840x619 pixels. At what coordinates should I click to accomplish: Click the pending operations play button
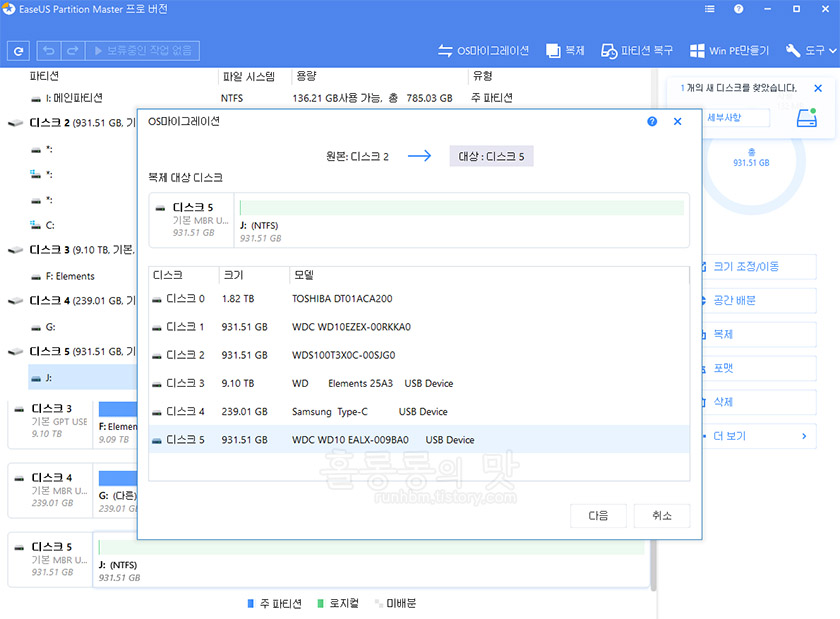[142, 51]
